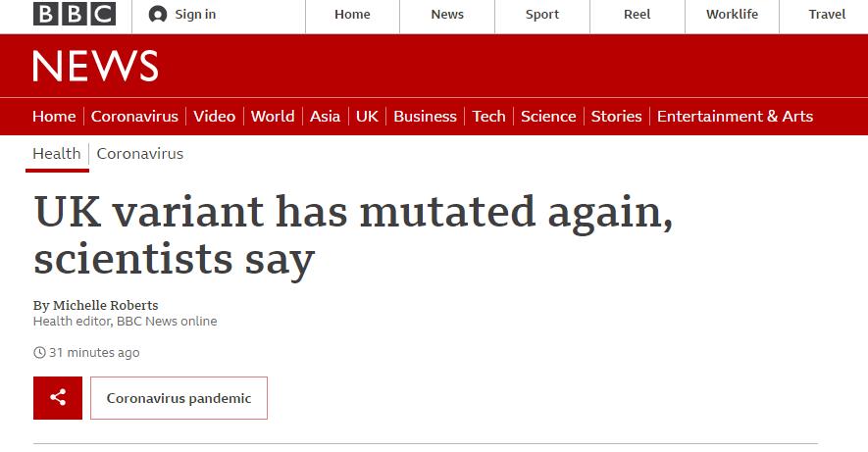Go to Worklife in top navigation

point(732,15)
